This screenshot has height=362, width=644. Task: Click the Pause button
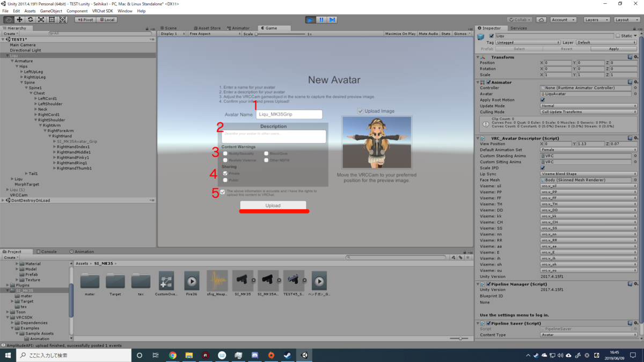[x=321, y=20]
